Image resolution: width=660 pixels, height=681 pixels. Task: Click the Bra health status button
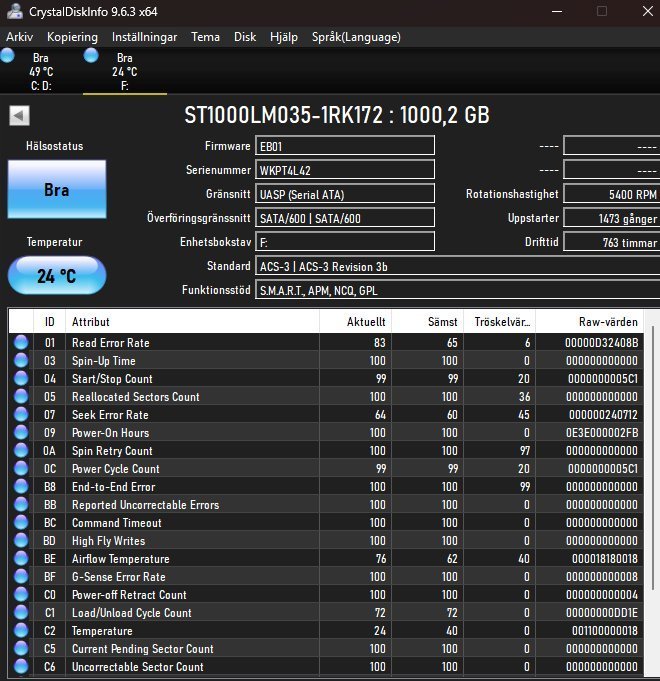coord(57,190)
